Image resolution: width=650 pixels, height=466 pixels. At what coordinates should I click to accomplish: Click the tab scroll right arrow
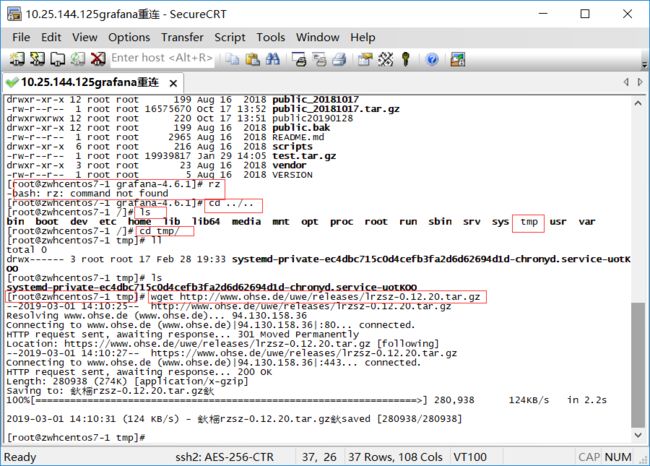tap(640, 82)
